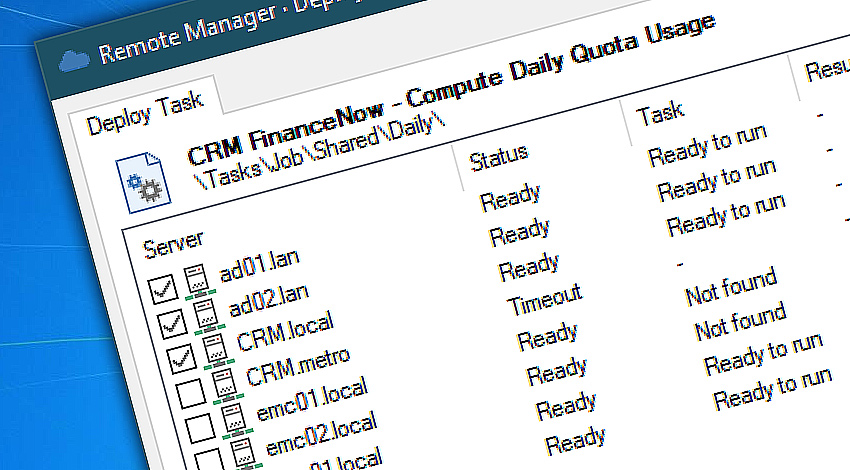Click the server icon beside ad02.lan

point(208,316)
